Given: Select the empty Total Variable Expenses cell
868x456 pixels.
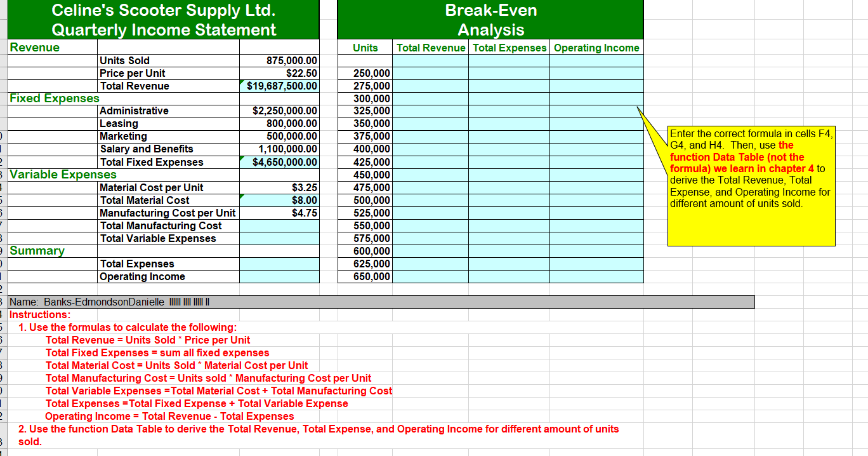Looking at the screenshot, I should pos(279,238).
